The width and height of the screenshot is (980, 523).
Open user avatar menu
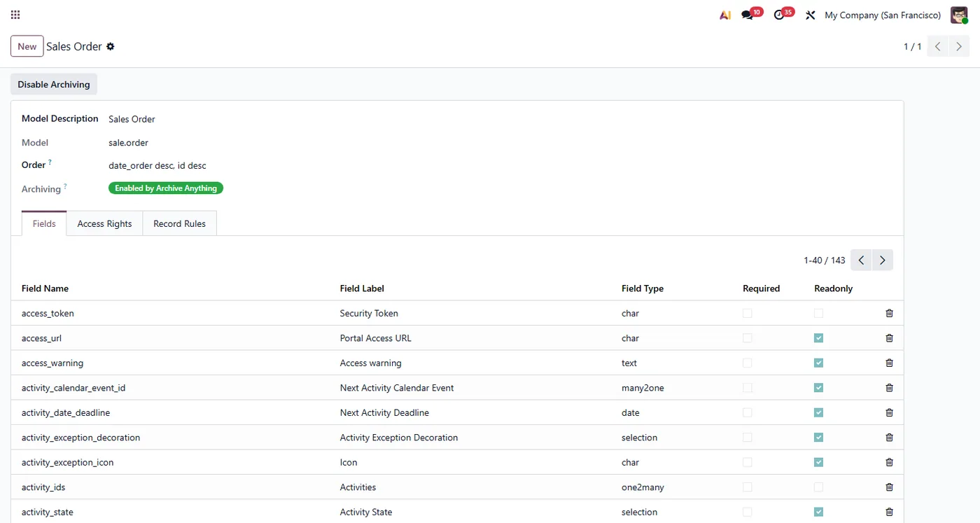point(959,15)
